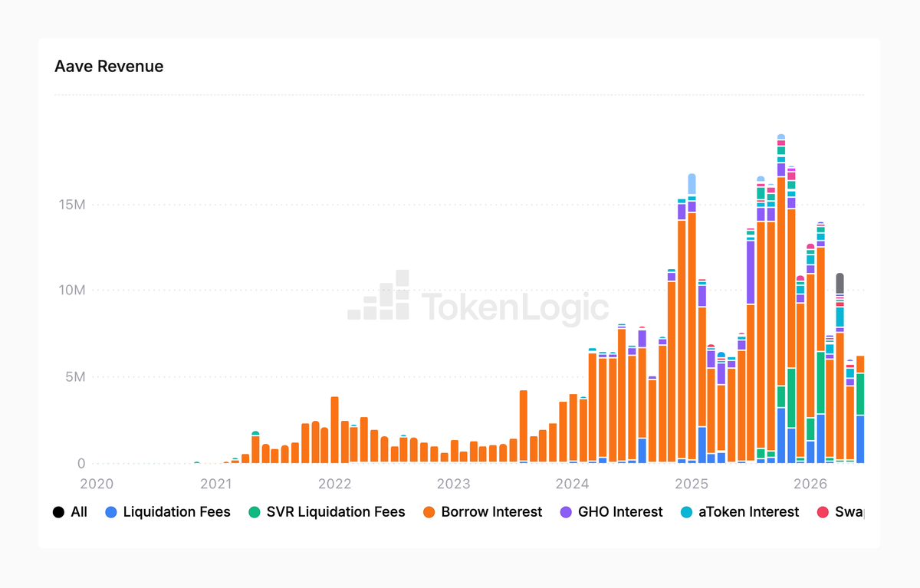Click the 2021 x-axis label
This screenshot has height=588, width=920.
(x=215, y=484)
